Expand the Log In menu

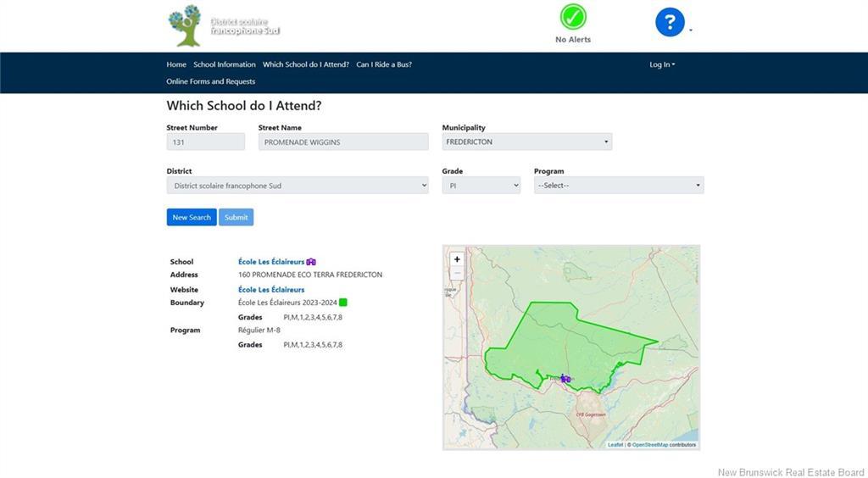tap(662, 64)
